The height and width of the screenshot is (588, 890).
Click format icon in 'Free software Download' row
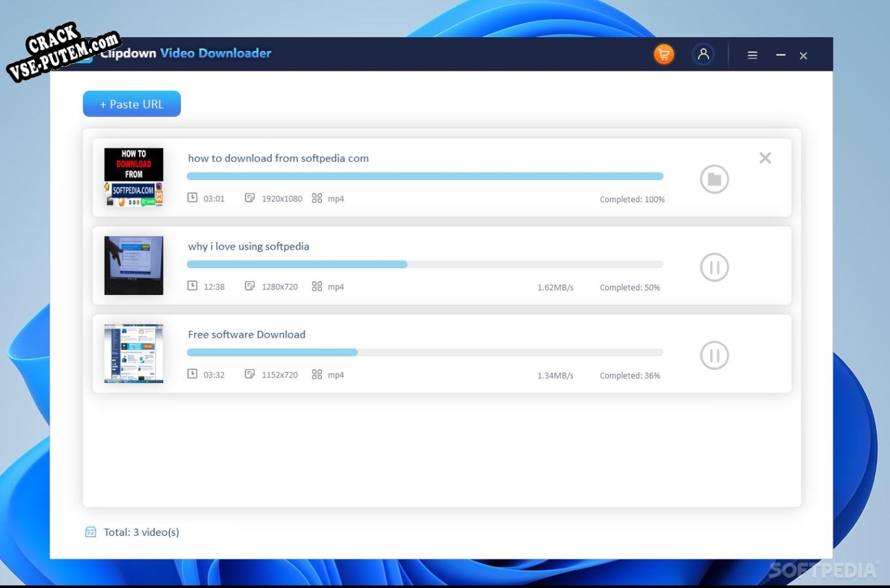tap(316, 374)
